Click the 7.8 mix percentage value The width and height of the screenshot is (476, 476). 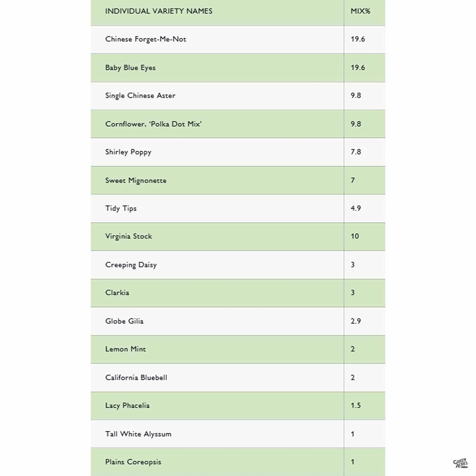tap(356, 152)
